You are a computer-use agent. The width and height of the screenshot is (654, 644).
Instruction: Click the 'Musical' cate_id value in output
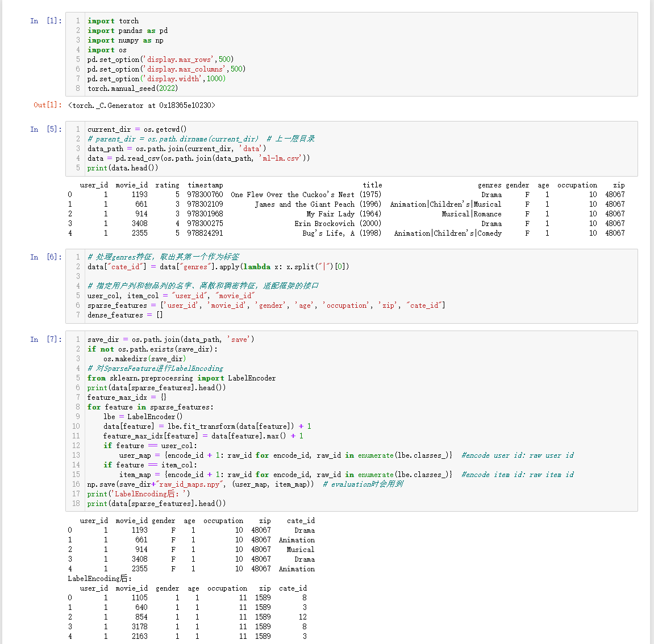coord(301,549)
